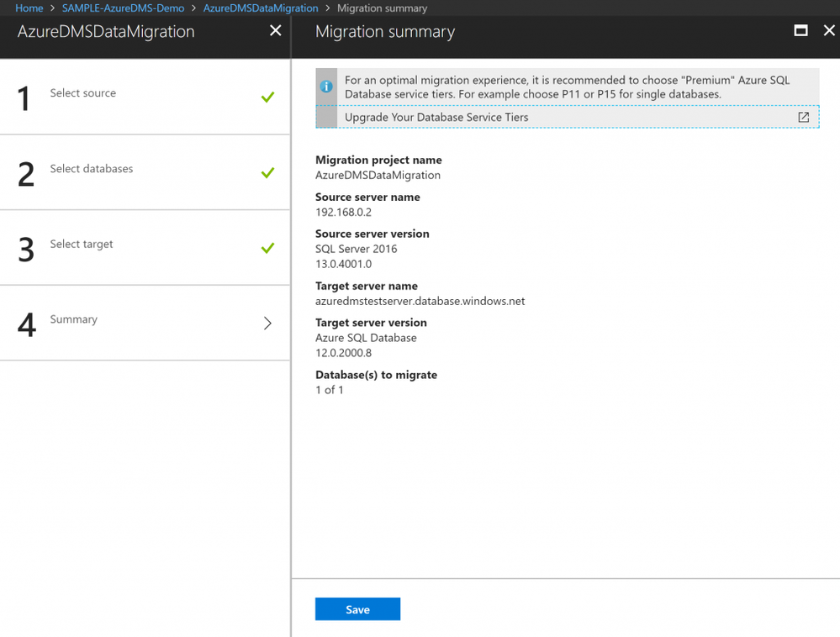Open step 1 Select source
The width and height of the screenshot is (840, 637).
(x=145, y=97)
